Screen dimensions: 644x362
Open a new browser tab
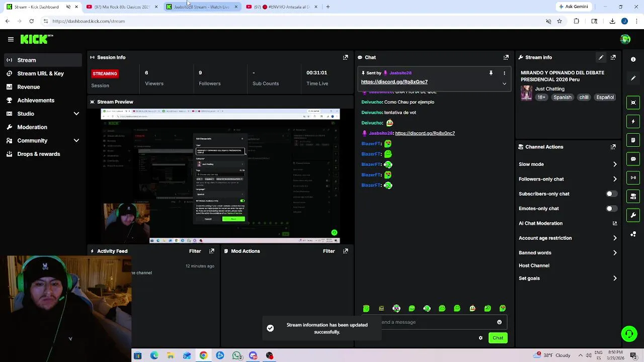click(x=328, y=7)
